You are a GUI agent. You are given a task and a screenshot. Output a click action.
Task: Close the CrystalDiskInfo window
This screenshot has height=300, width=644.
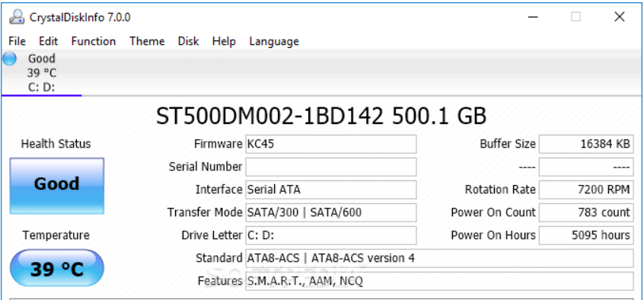coord(620,18)
